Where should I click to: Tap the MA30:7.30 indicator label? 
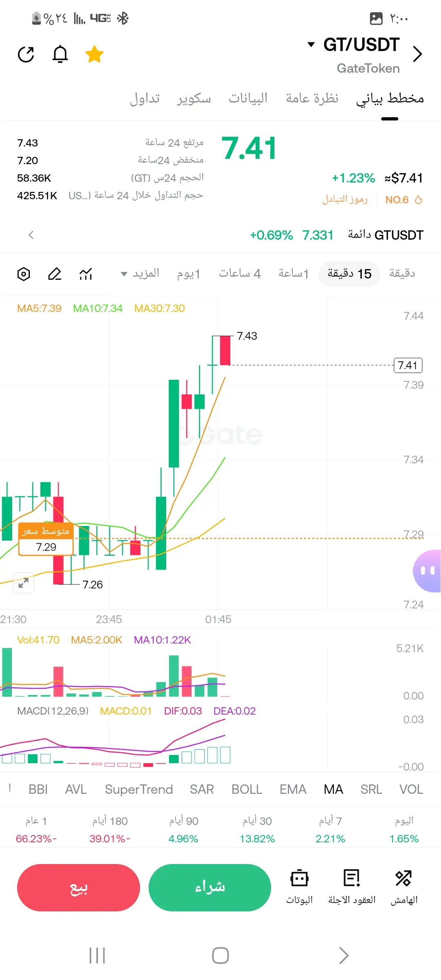click(160, 308)
